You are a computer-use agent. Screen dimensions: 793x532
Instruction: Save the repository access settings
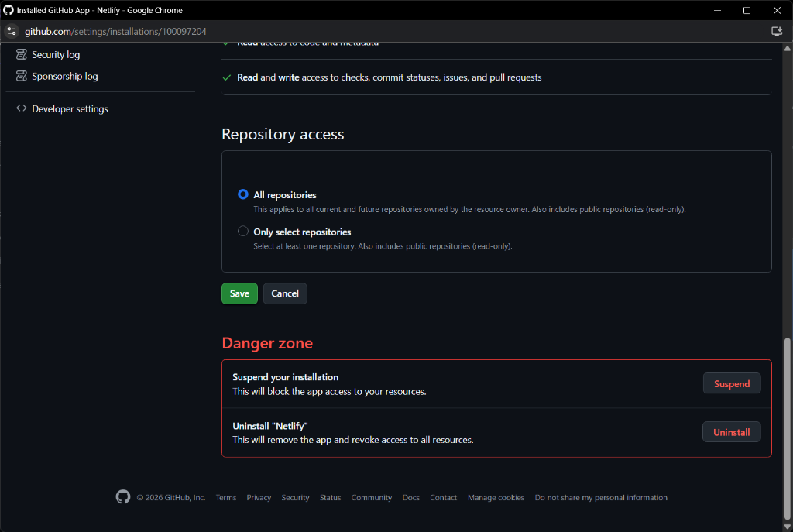(239, 293)
